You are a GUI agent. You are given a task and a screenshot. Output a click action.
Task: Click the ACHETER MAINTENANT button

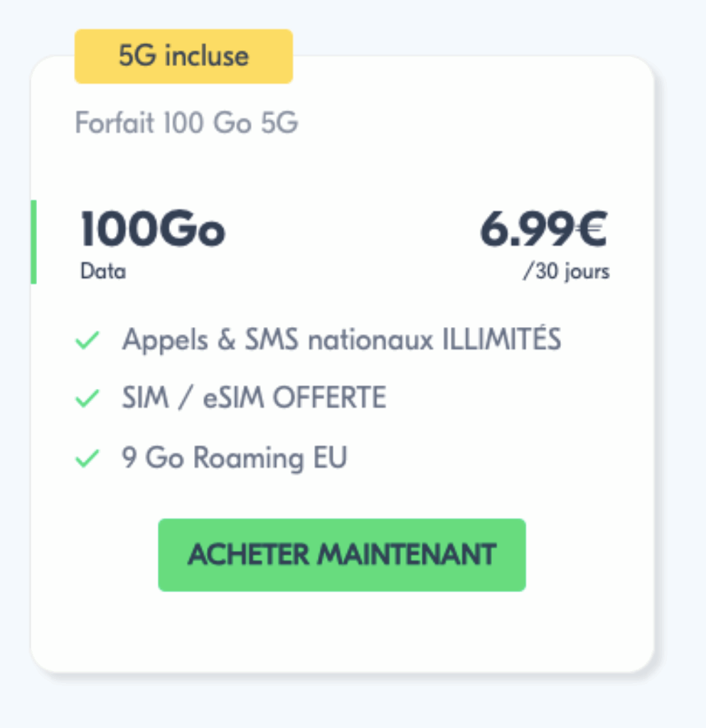click(341, 555)
